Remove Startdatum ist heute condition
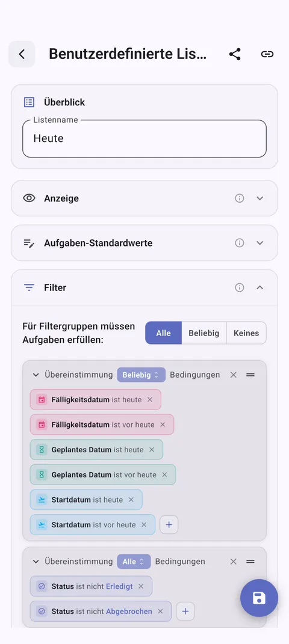 [131, 500]
